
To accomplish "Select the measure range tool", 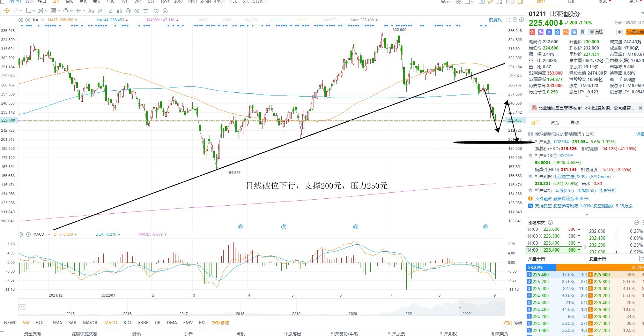I will click(x=66, y=11).
